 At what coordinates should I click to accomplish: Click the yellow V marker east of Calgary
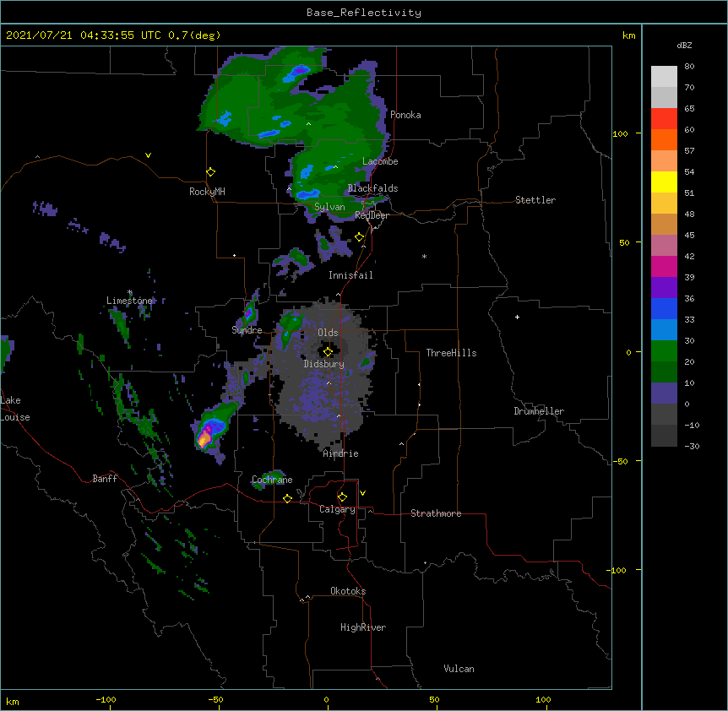[x=362, y=493]
